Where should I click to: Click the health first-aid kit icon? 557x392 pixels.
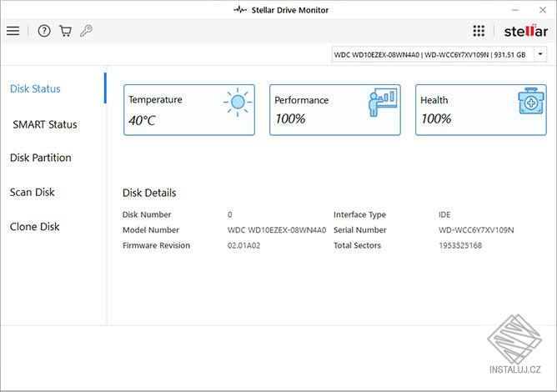(x=530, y=101)
